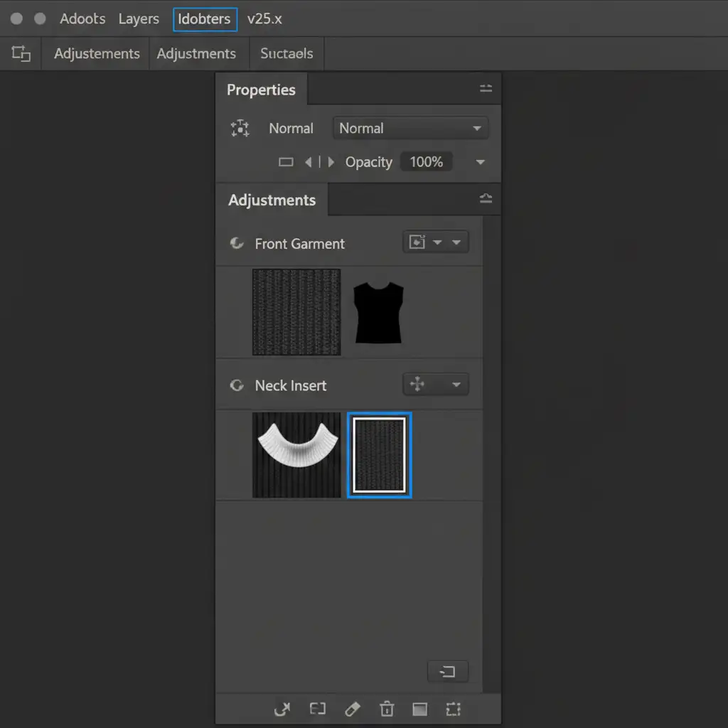Click the dashed selection square icon
The width and height of the screenshot is (728, 728).
coord(453,709)
